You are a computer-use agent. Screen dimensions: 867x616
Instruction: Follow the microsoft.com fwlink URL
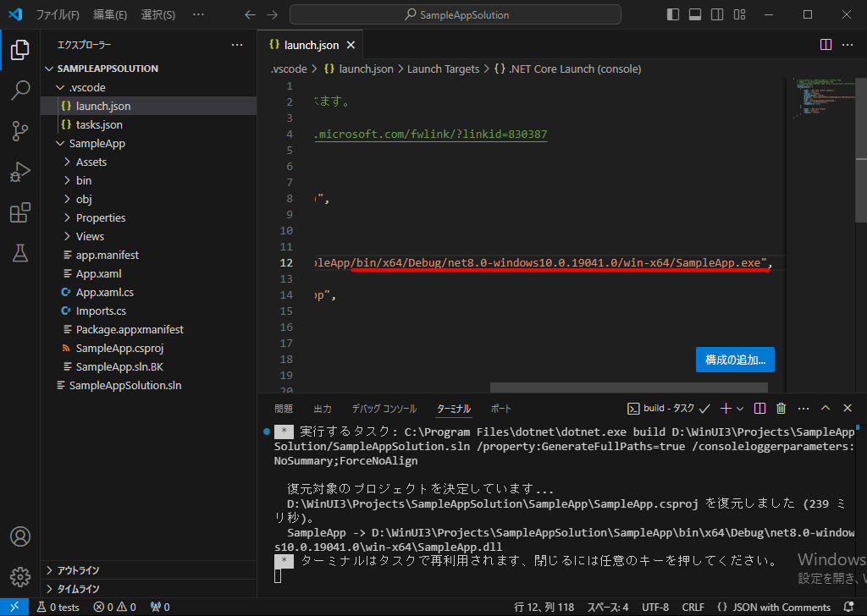(x=431, y=135)
